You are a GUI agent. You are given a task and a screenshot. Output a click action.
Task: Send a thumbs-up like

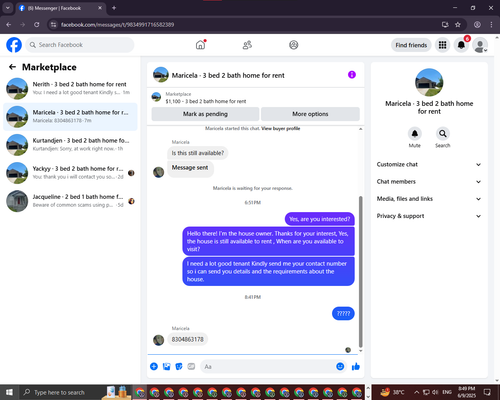(x=356, y=367)
